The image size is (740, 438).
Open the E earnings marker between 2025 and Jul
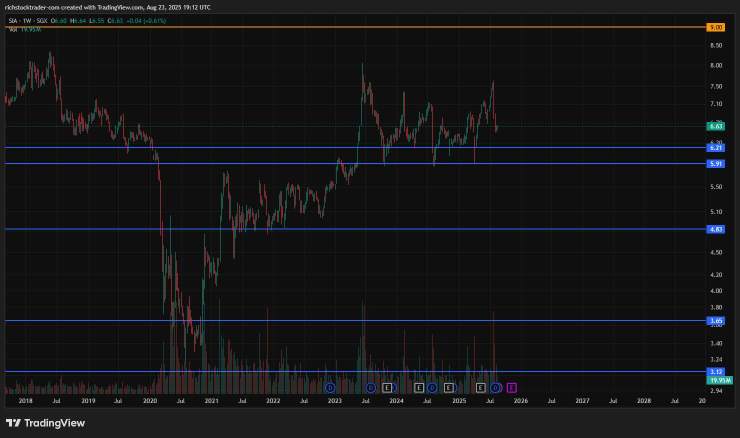pos(480,388)
